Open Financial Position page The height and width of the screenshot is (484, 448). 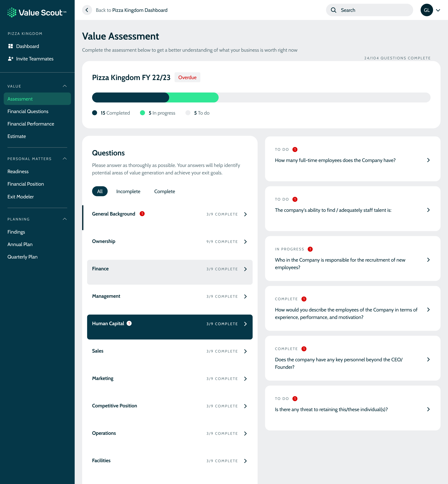(26, 184)
